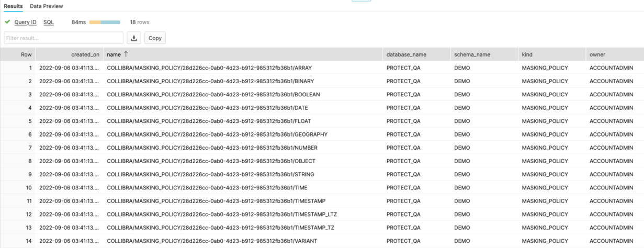The width and height of the screenshot is (644, 248).
Task: Open the SQL link
Action: coord(49,22)
